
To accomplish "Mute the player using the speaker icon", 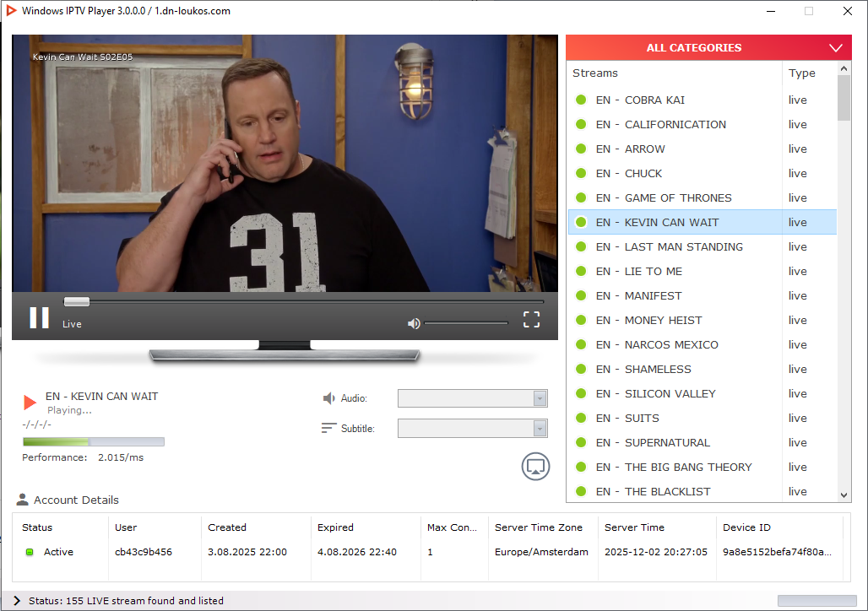I will [x=414, y=323].
